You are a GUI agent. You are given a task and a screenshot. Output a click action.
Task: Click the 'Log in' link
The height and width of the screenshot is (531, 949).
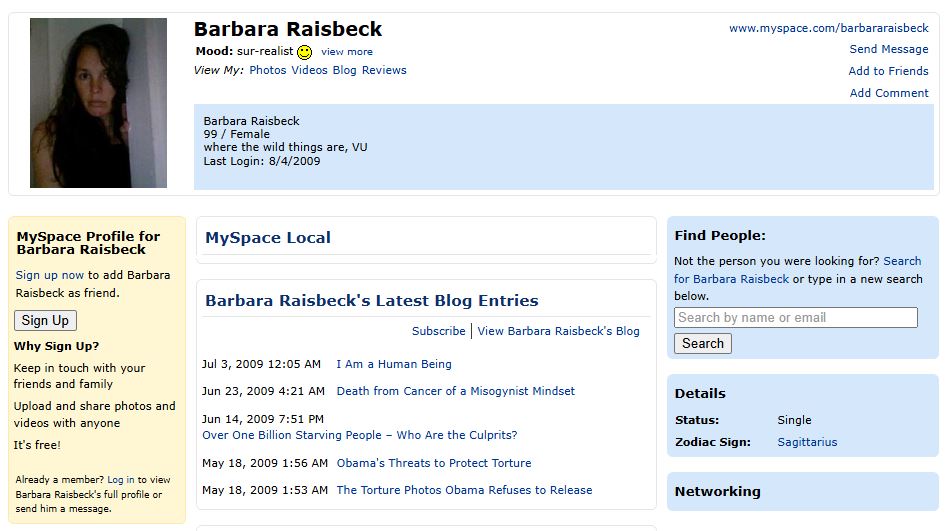click(x=121, y=480)
